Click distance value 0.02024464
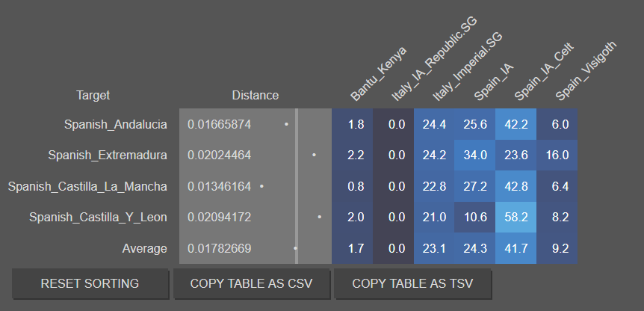The width and height of the screenshot is (644, 311). (x=220, y=155)
